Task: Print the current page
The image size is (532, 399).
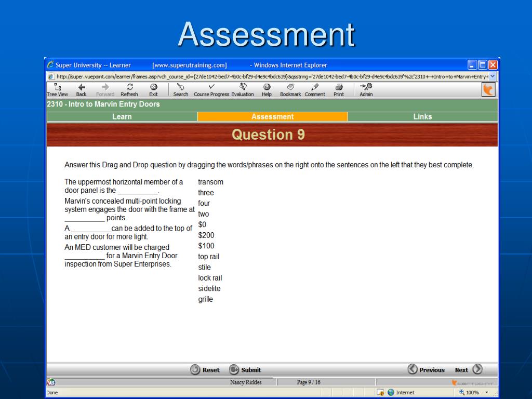Action: (x=339, y=90)
